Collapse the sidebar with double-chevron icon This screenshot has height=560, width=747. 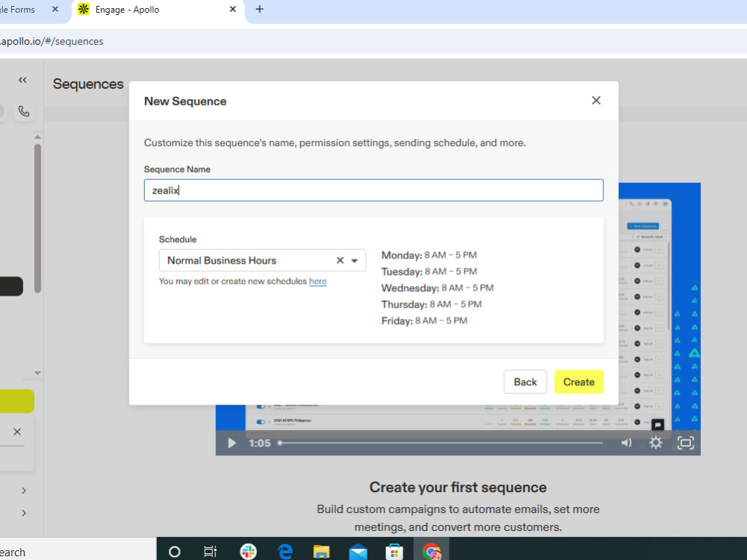click(x=22, y=80)
